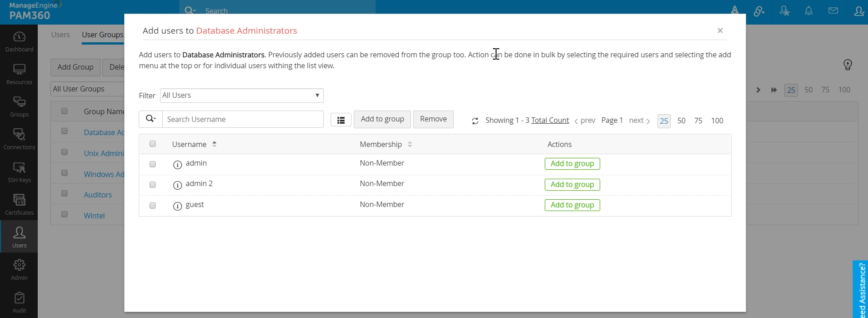Viewport: 868px width, 318px height.
Task: Click the refresh icon beside Showing 1 - 3
Action: tap(475, 121)
